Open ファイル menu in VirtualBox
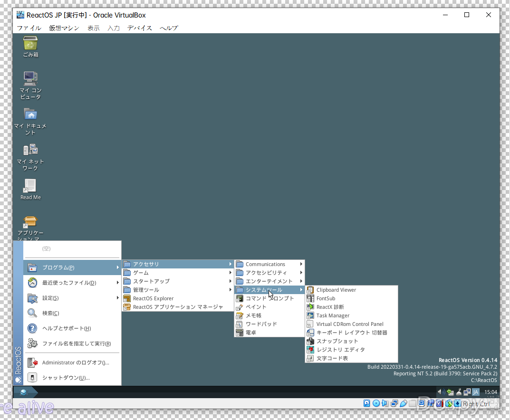 point(29,28)
